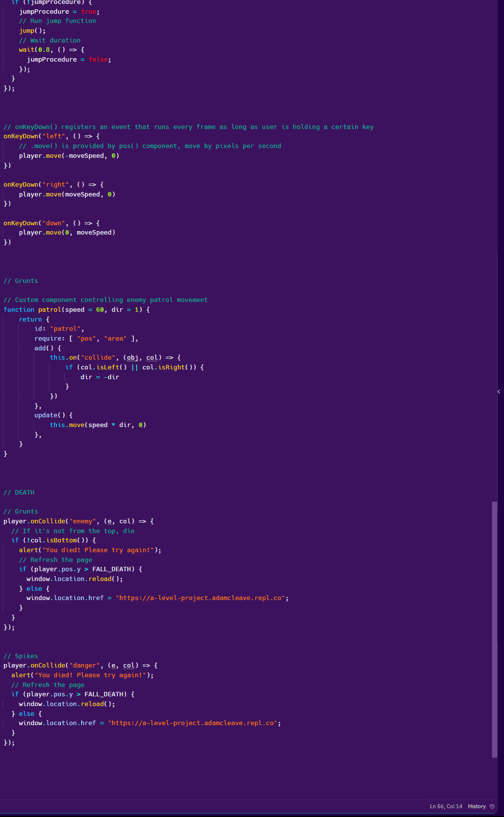Click the red false value for jumpProcedure

coord(98,60)
